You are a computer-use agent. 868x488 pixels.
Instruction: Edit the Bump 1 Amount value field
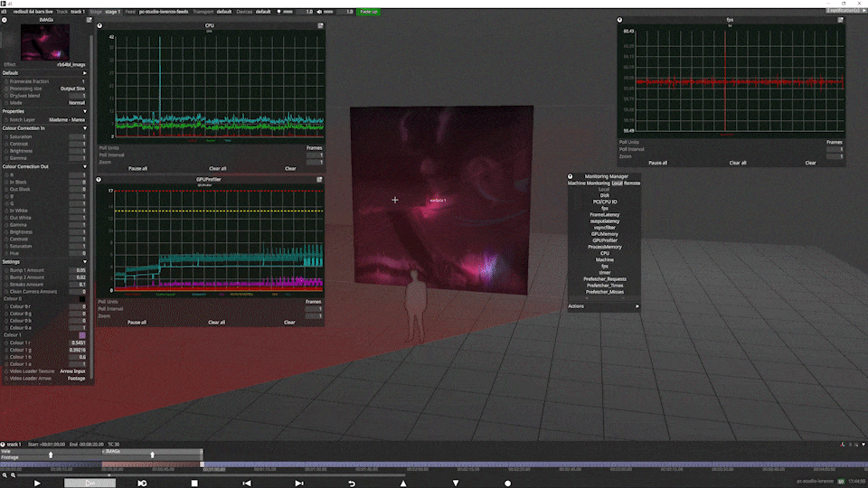pyautogui.click(x=78, y=270)
